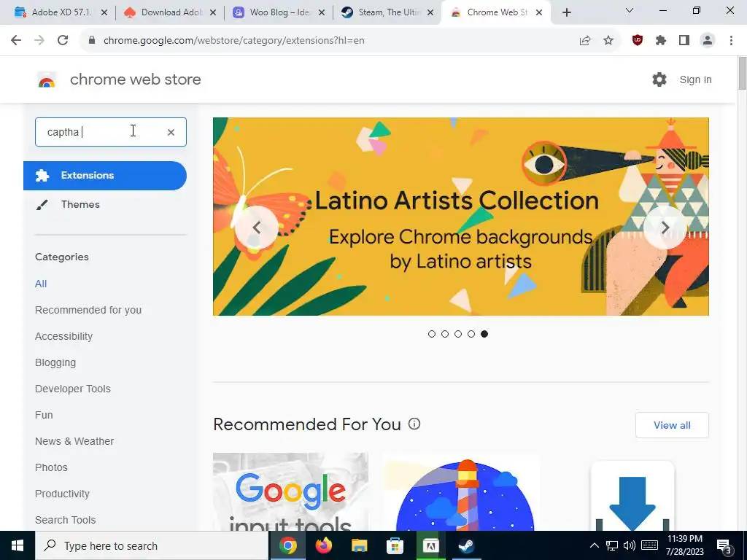This screenshot has height=560, width=747.
Task: Sign in to the web store
Action: point(695,79)
